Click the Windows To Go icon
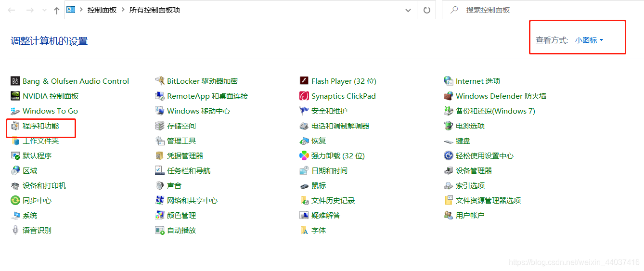Screen dimensions: 644x271 click(15, 111)
